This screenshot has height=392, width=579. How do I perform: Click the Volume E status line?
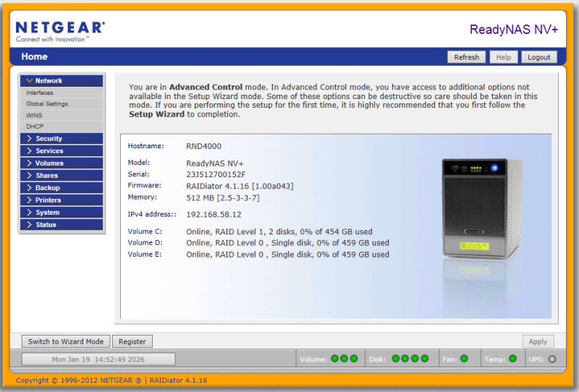pyautogui.click(x=287, y=255)
